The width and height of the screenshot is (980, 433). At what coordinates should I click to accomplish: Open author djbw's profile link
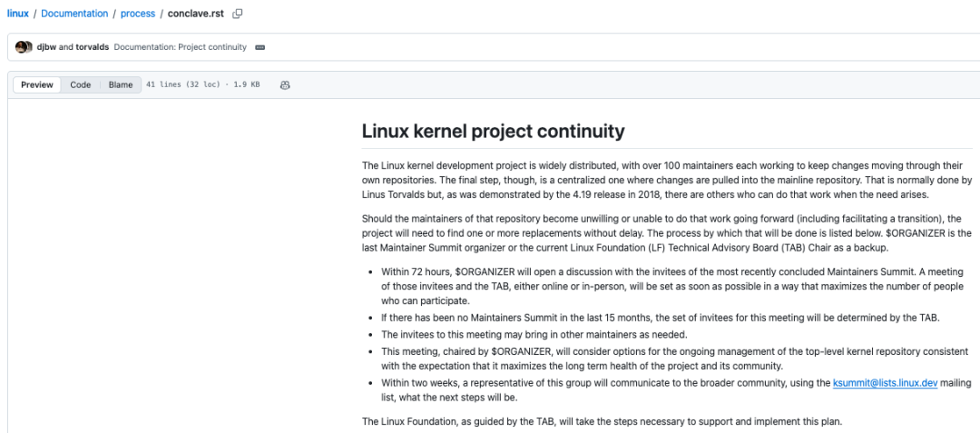(47, 47)
